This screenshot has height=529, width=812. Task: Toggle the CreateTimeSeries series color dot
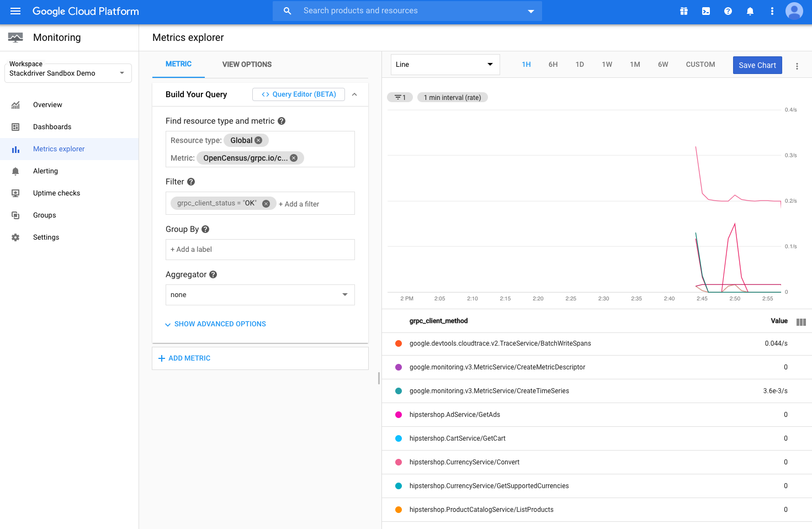(399, 391)
